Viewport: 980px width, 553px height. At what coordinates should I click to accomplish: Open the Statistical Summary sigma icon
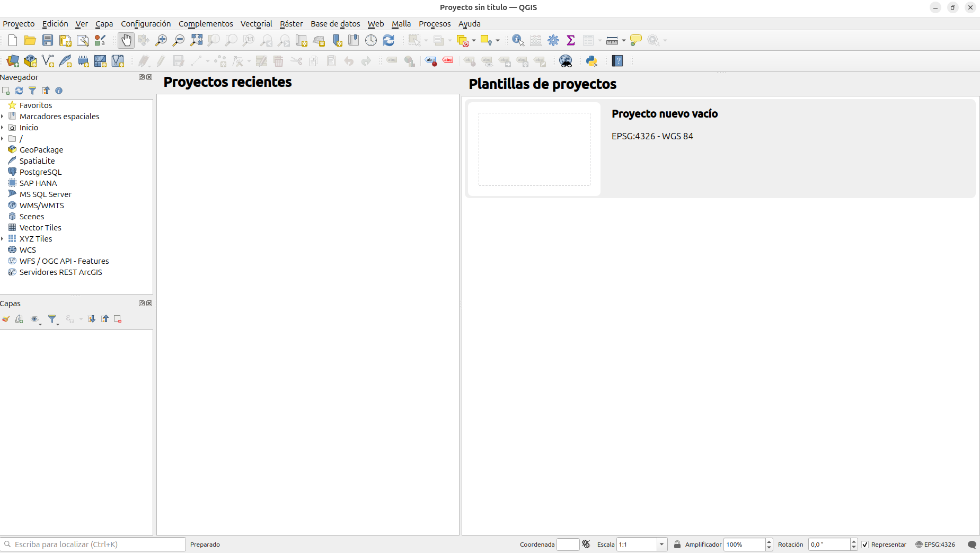point(571,40)
